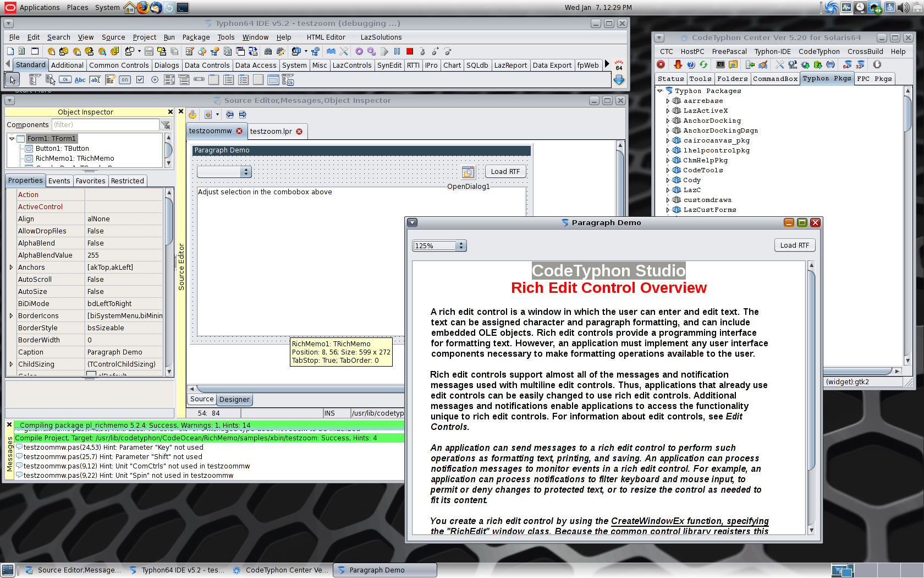Click the Paragraph Demo vertical scrollbar

811,397
